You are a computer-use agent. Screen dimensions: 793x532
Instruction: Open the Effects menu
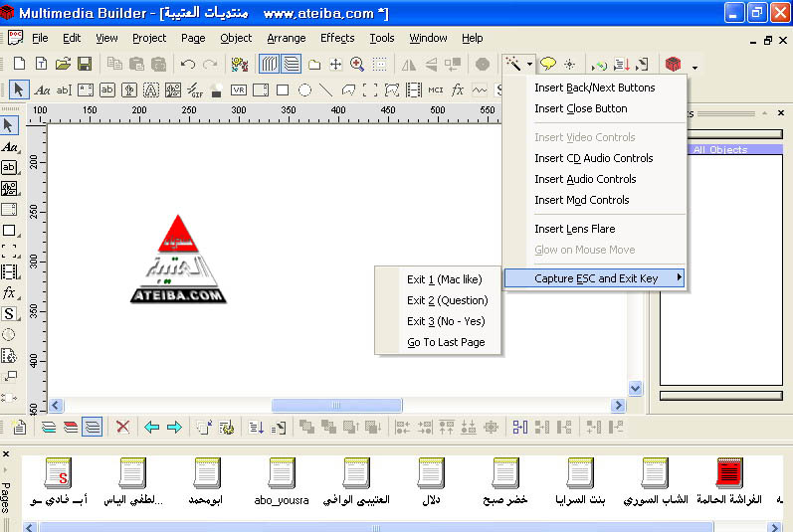click(x=337, y=38)
